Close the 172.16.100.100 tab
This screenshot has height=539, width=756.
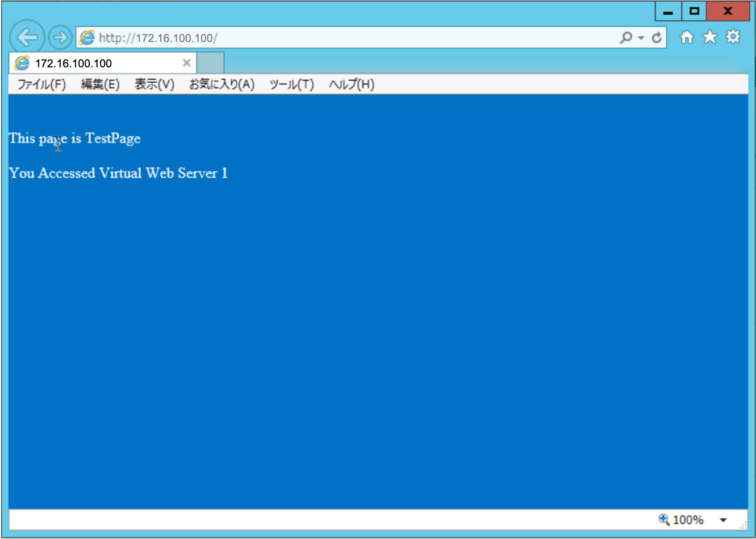(187, 63)
